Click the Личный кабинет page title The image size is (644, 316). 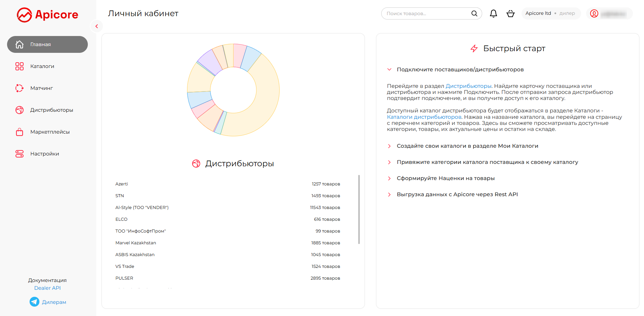point(143,13)
